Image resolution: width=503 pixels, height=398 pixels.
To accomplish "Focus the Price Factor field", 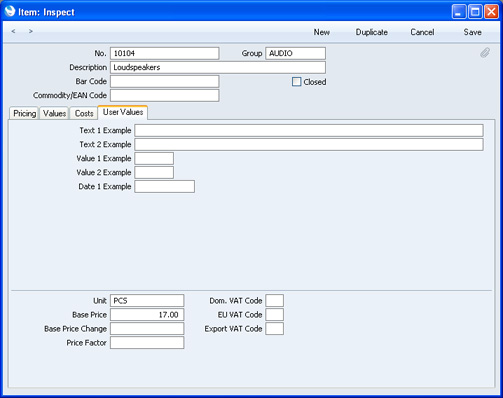I will (147, 342).
